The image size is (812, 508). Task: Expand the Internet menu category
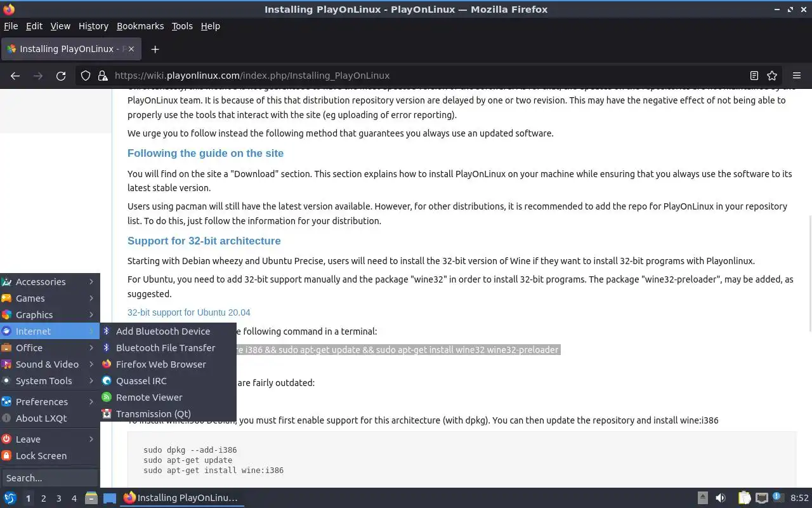pos(49,331)
